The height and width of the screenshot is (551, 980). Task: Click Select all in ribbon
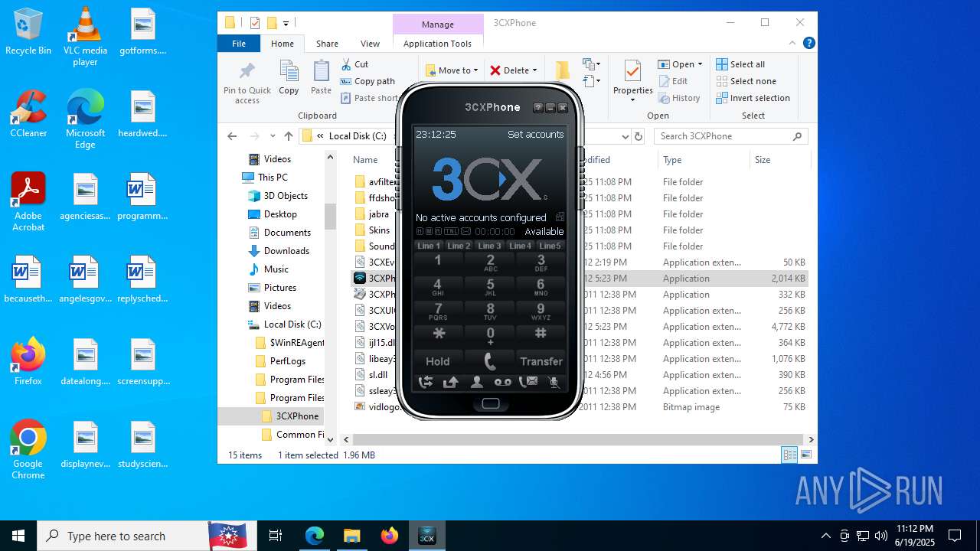pos(740,64)
